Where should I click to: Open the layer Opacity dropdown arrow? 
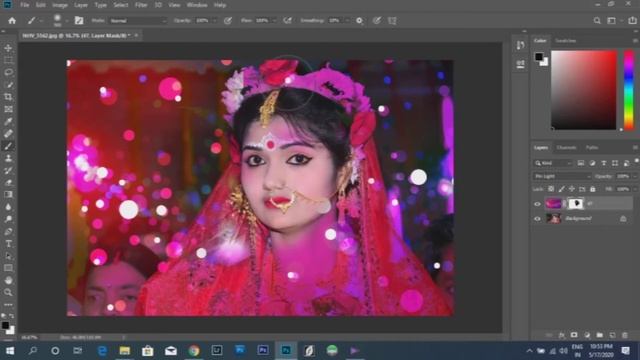click(635, 176)
